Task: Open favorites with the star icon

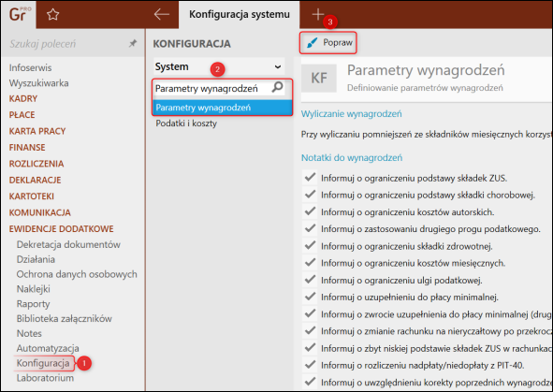Action: (x=53, y=14)
